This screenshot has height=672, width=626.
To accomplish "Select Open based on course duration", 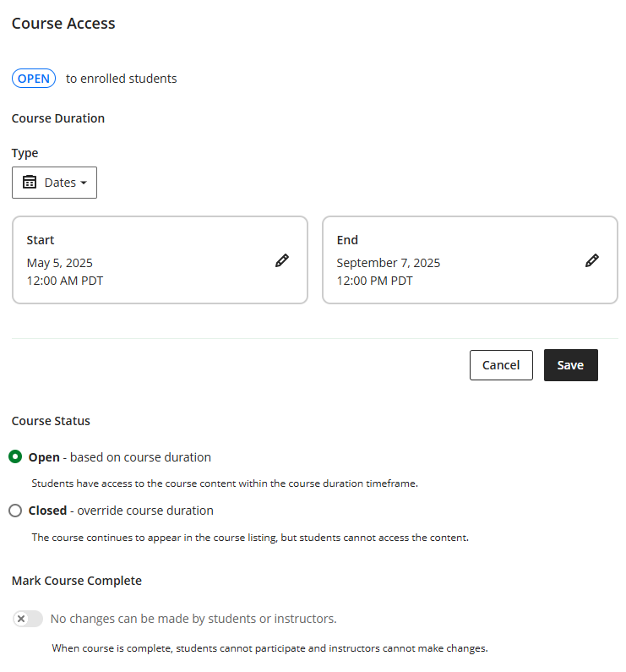I will pyautogui.click(x=15, y=457).
